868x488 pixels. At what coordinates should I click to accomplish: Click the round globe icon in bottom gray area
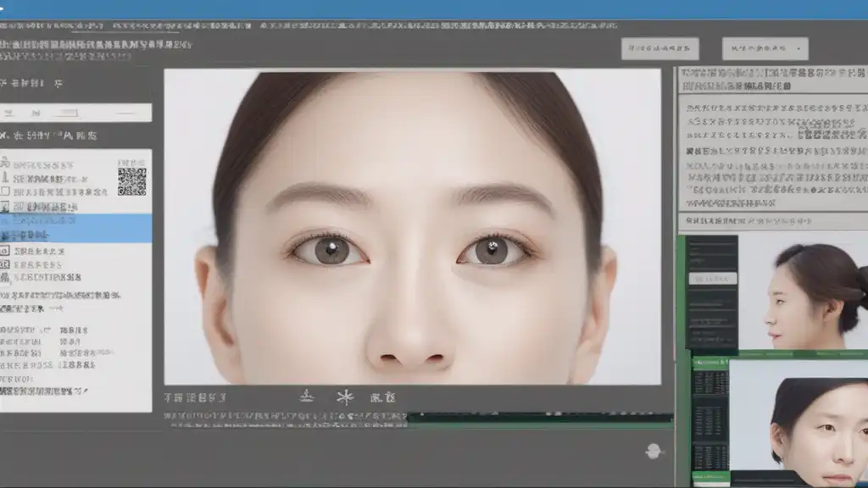(654, 451)
